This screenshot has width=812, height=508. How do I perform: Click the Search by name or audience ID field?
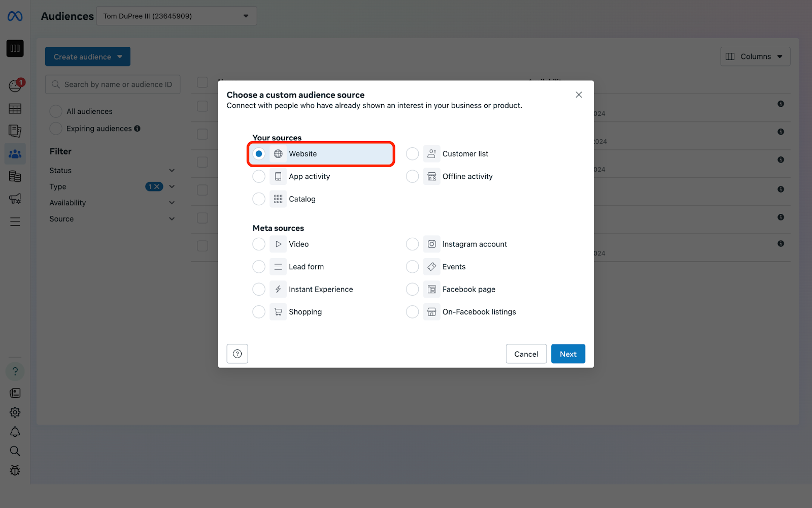coord(113,84)
